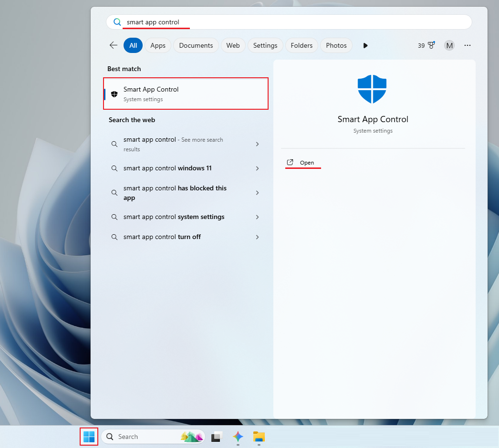Click the Open external-link icon

(290, 162)
